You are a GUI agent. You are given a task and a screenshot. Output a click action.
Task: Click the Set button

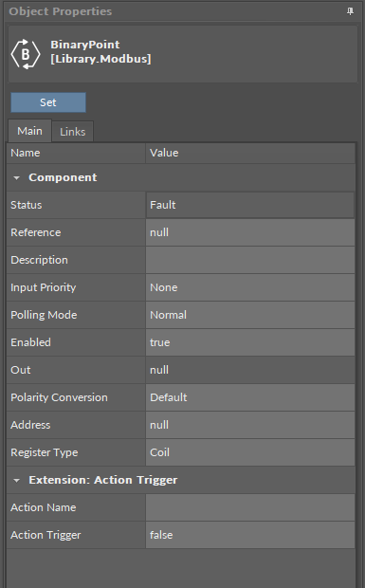point(48,102)
